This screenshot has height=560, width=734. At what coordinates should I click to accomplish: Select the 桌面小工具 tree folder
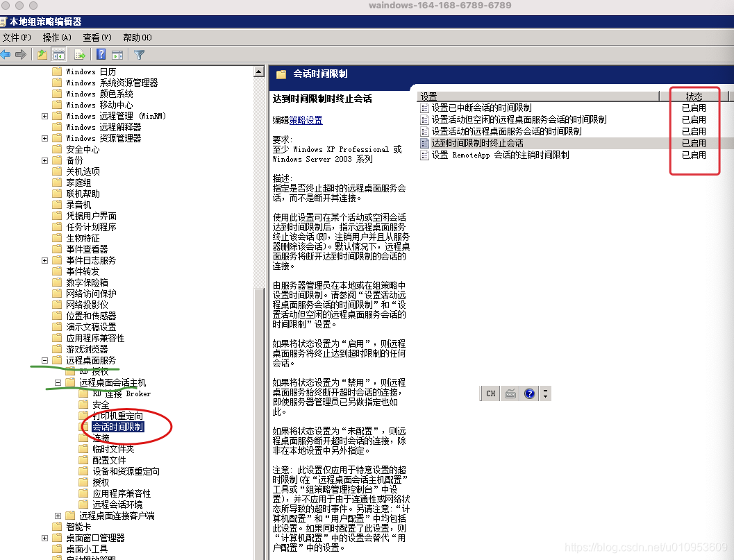pos(87,549)
